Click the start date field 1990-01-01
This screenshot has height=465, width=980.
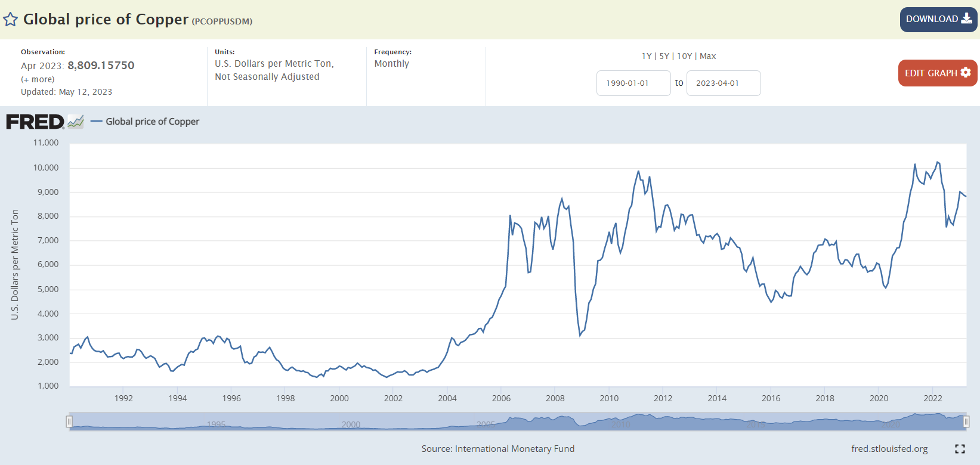coord(633,83)
